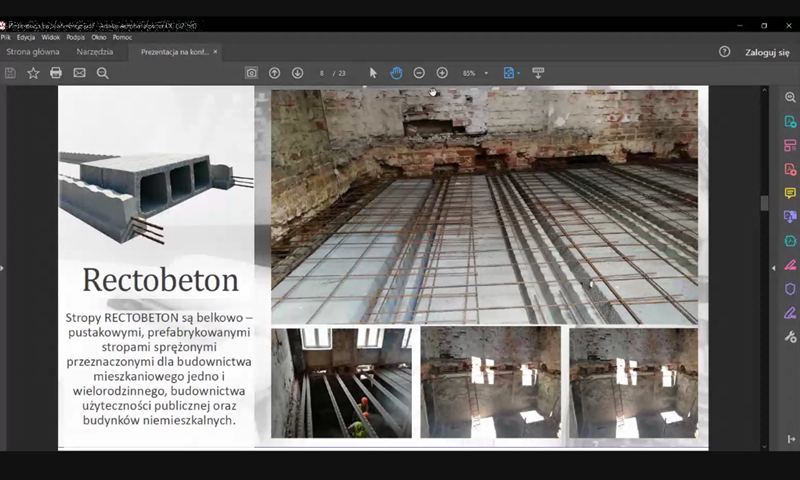Open More Tools wrench icon
800x480 pixels.
(790, 337)
